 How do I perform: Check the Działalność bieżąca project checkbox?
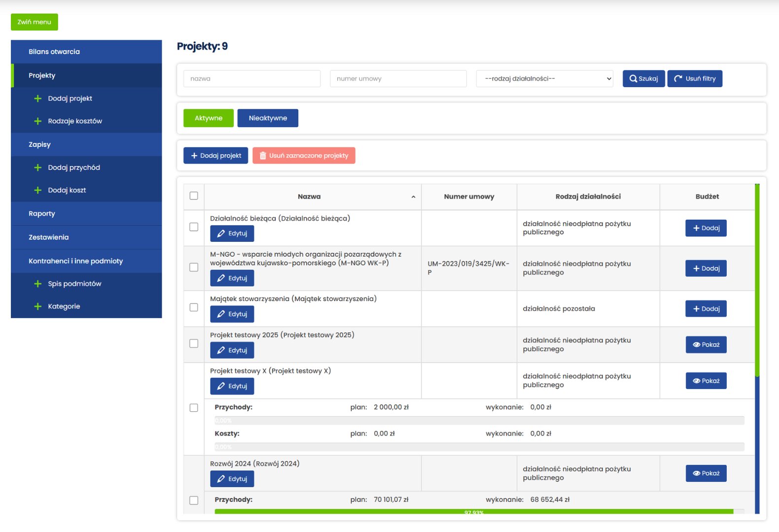(194, 227)
